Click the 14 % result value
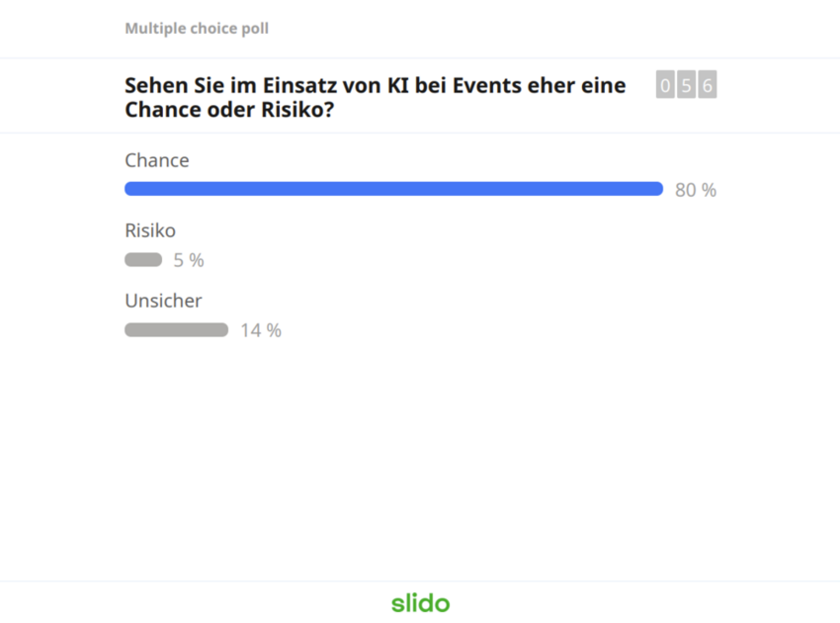840x623 pixels. pos(261,330)
